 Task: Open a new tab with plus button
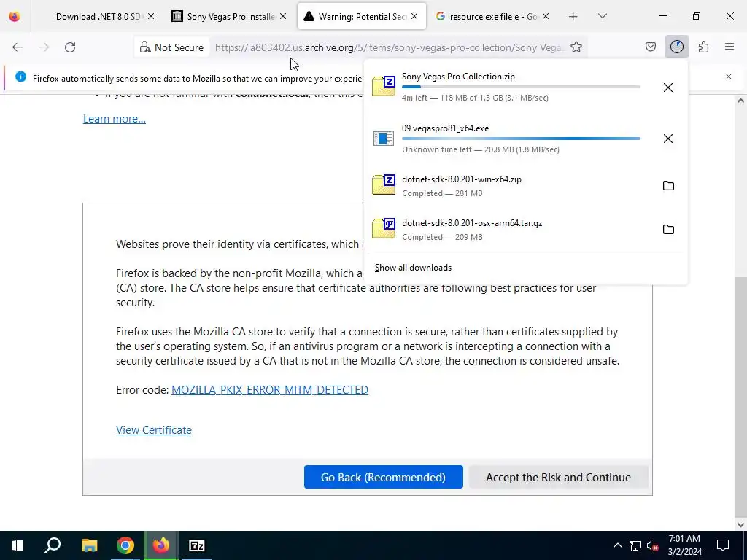click(x=573, y=17)
